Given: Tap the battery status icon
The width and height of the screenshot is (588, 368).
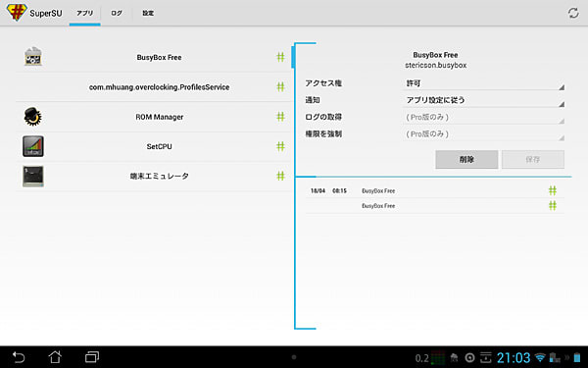Looking at the screenshot, I should tap(577, 357).
